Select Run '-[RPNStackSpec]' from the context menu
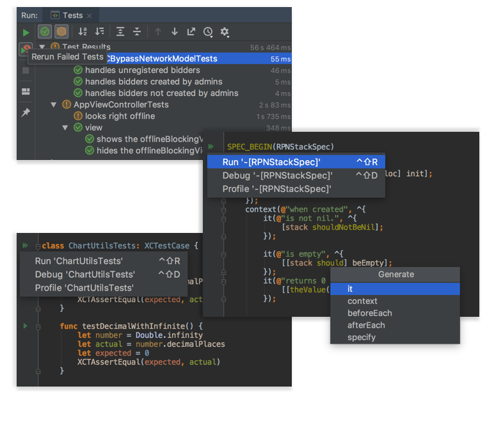Screen dimensions: 503x448 click(x=271, y=162)
